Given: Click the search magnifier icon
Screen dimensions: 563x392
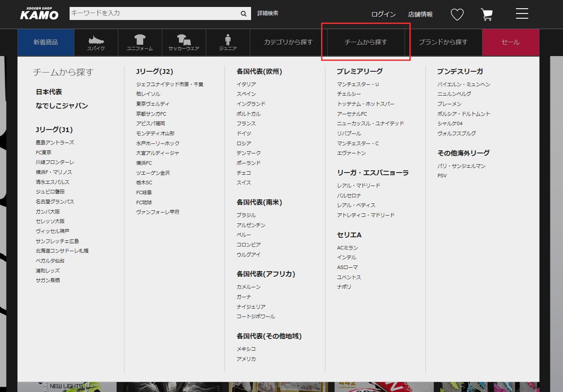Looking at the screenshot, I should click(244, 13).
